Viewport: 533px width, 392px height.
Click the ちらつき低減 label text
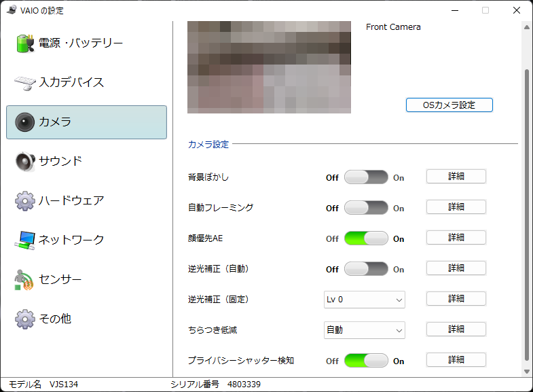(x=213, y=330)
